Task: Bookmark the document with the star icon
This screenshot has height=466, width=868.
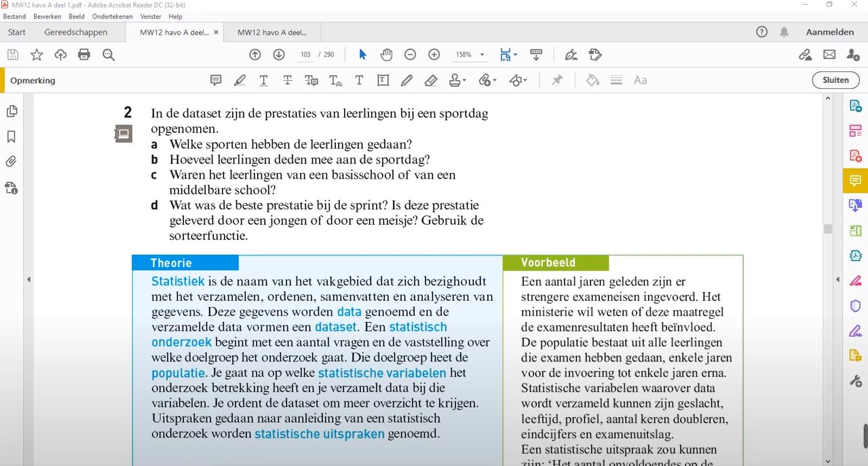Action: (37, 55)
